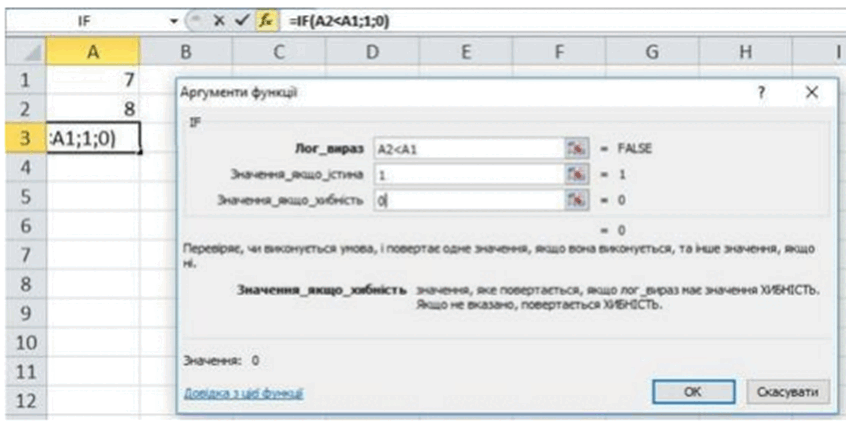Select column H header
This screenshot has width=846, height=431.
click(746, 52)
